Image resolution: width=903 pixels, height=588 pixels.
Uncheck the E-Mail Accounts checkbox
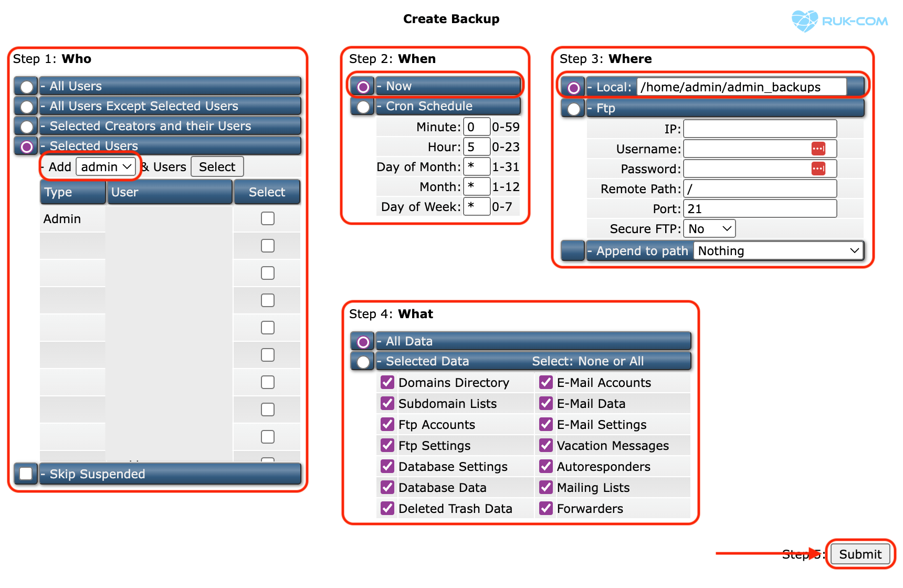pyautogui.click(x=546, y=382)
